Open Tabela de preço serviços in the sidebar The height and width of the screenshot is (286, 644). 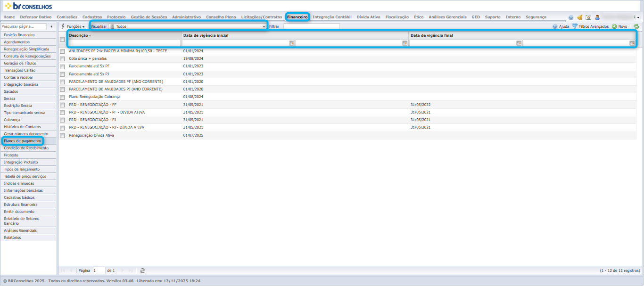tap(28, 176)
